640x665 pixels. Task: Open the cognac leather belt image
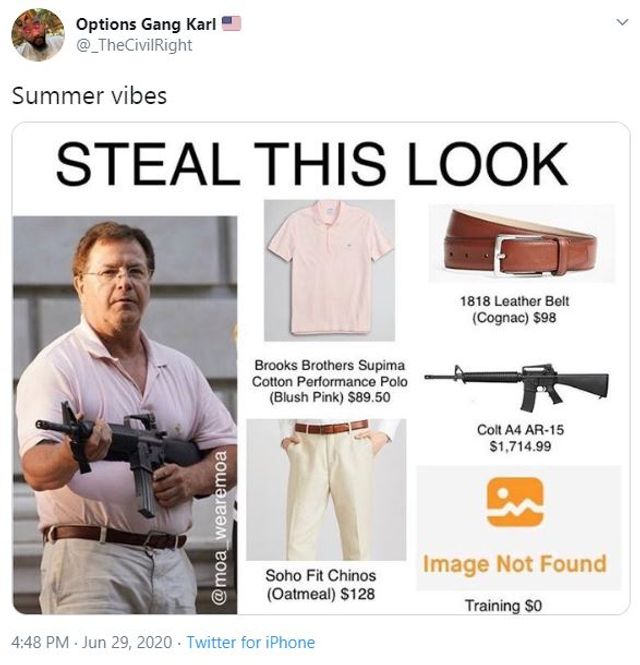pos(522,243)
